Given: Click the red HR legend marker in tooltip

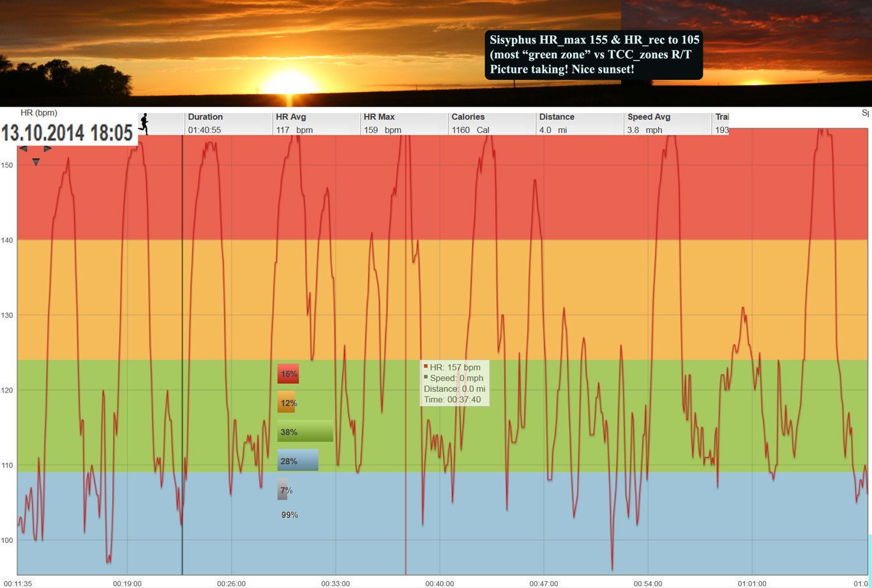Looking at the screenshot, I should click(426, 366).
